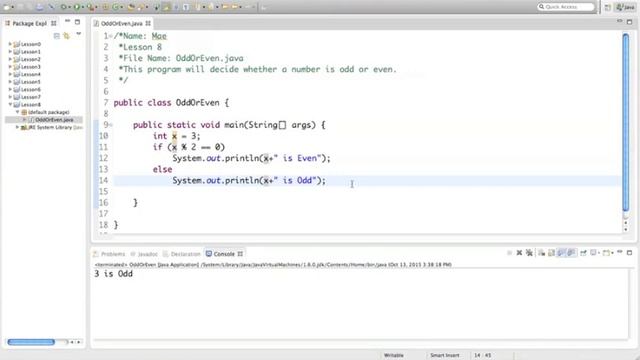640x360 pixels.
Task: Click Remove Launch X in Console
Action: point(519,253)
